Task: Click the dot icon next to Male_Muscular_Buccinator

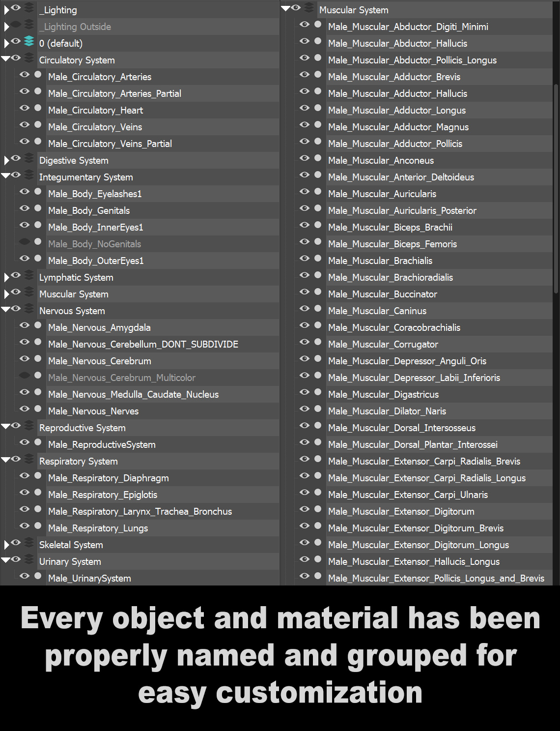Action: pos(318,292)
